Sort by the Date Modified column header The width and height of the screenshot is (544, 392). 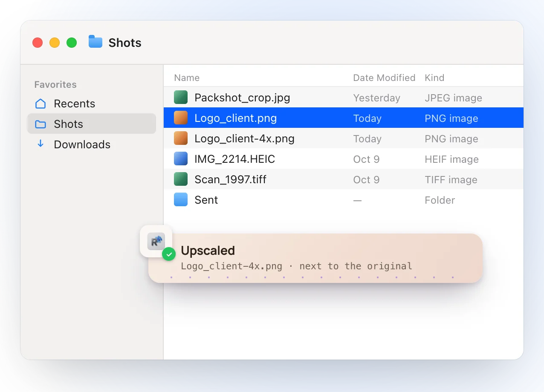pyautogui.click(x=384, y=78)
